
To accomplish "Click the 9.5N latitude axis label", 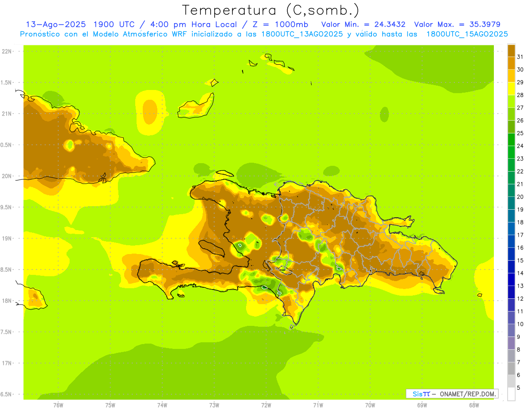I will tap(7, 207).
